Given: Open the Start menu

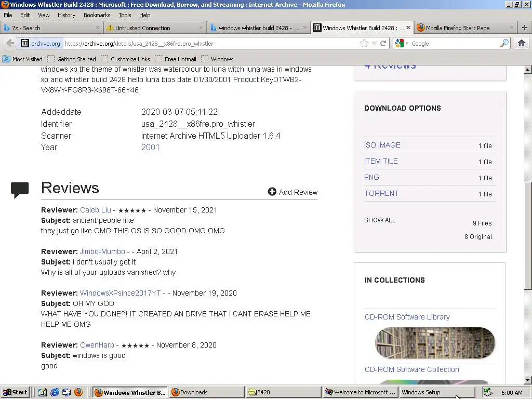Looking at the screenshot, I should [x=15, y=392].
